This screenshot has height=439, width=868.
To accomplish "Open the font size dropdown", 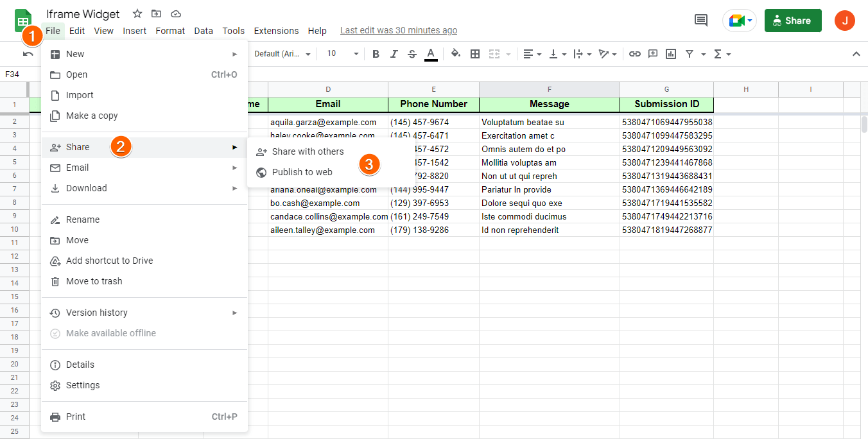I will pyautogui.click(x=343, y=54).
